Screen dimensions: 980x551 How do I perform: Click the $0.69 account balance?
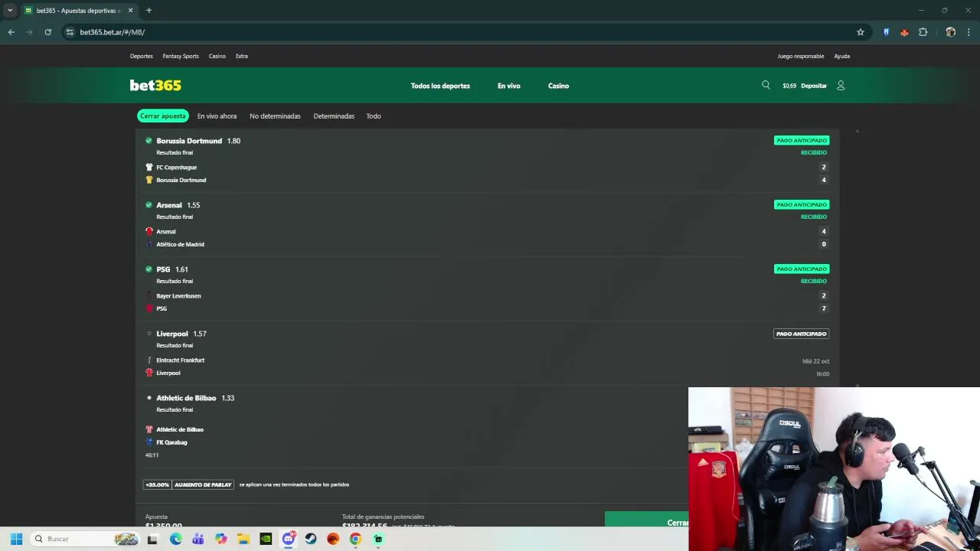[789, 86]
